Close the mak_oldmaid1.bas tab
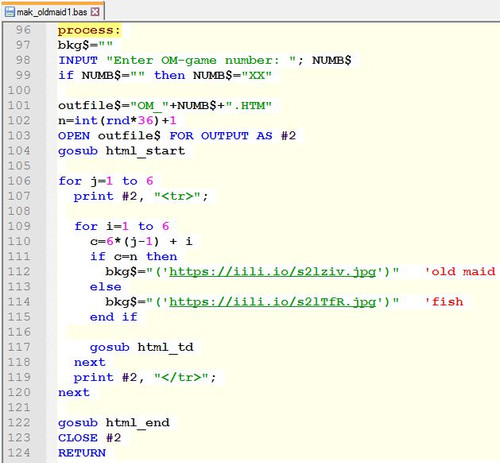This screenshot has height=463, width=500. 95,12
